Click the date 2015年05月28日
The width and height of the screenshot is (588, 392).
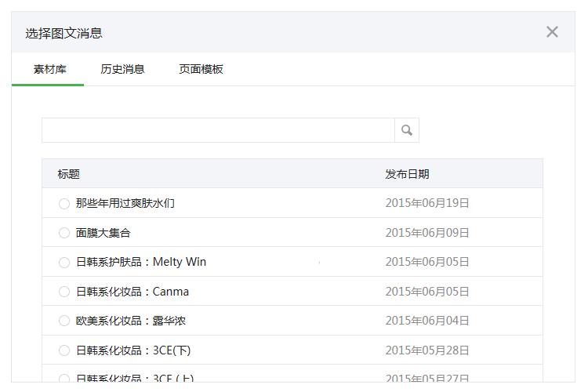tap(427, 350)
